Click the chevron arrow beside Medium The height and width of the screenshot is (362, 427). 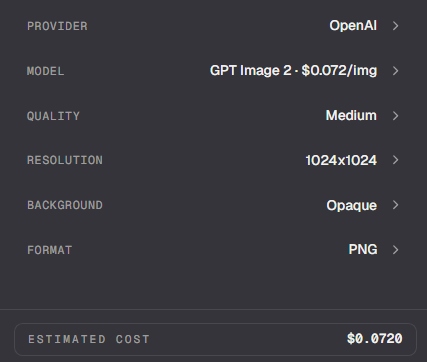coord(395,116)
